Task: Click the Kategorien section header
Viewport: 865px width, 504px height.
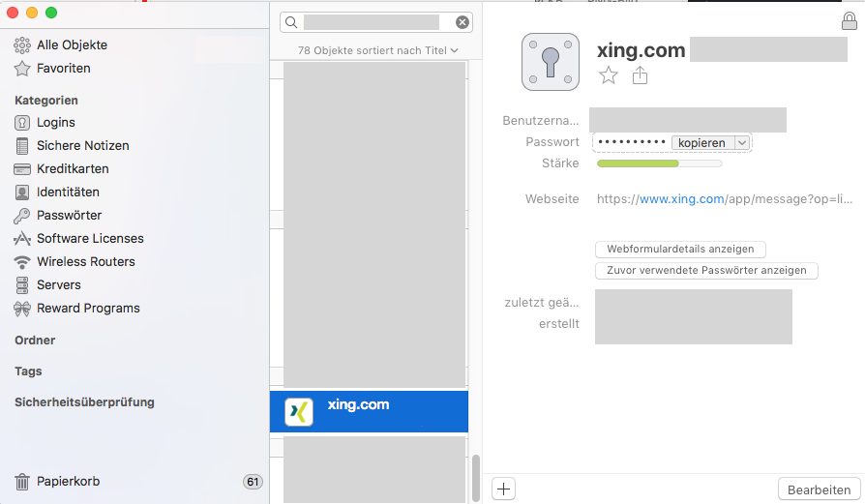Action: (46, 101)
